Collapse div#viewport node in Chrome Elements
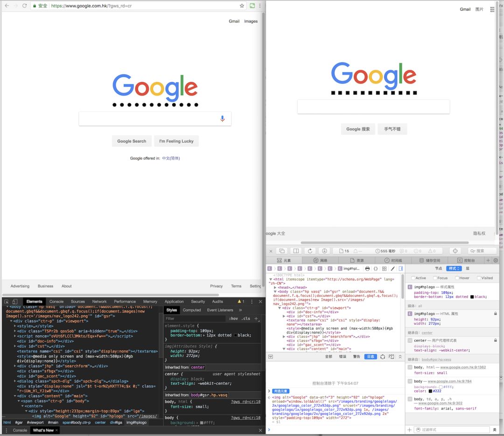This screenshot has width=504, height=436. (x=11, y=321)
